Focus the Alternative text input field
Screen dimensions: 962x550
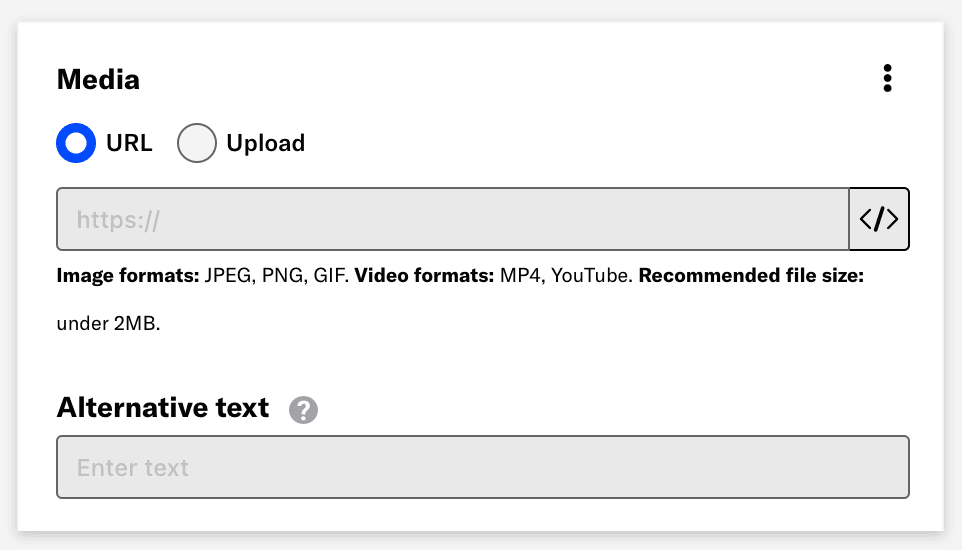(483, 467)
